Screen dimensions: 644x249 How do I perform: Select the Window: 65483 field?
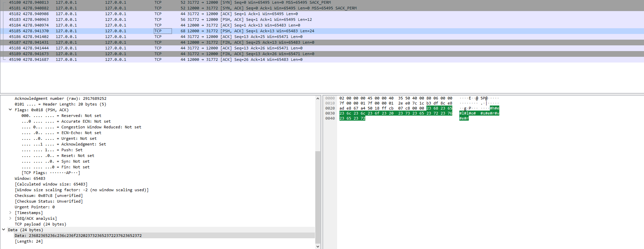[x=30, y=178]
